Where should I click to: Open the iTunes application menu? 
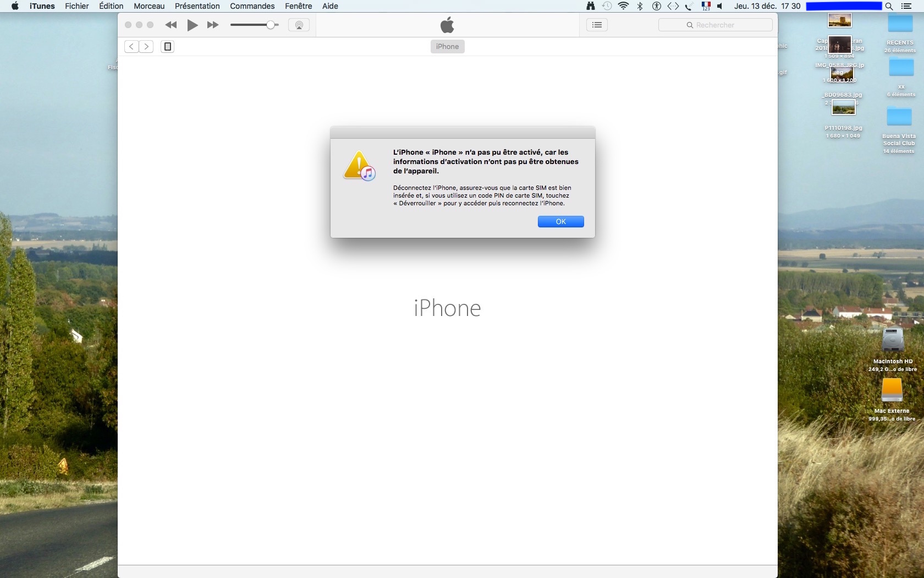42,6
